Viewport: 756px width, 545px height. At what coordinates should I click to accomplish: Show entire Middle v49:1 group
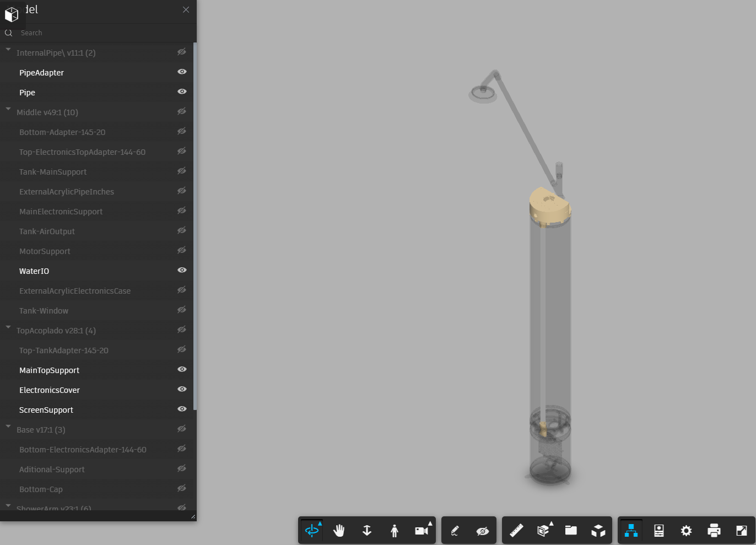[x=182, y=111]
